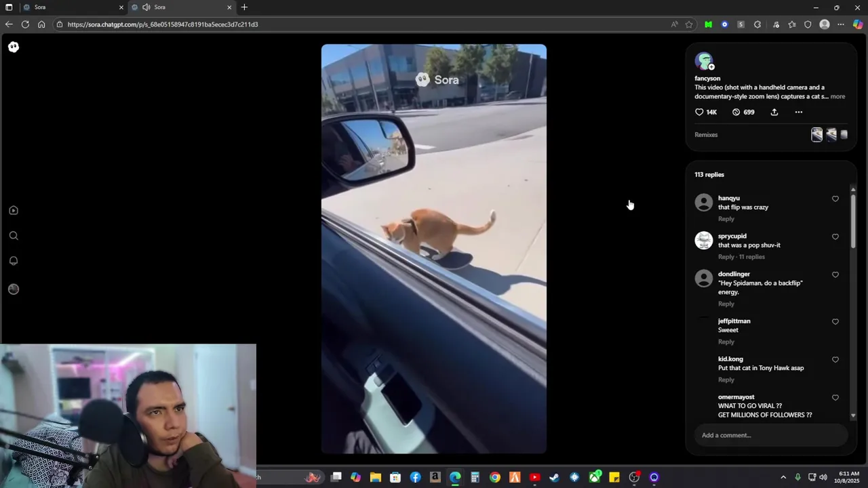868x488 pixels.
Task: Like dondlinger's comment
Action: [x=835, y=275]
